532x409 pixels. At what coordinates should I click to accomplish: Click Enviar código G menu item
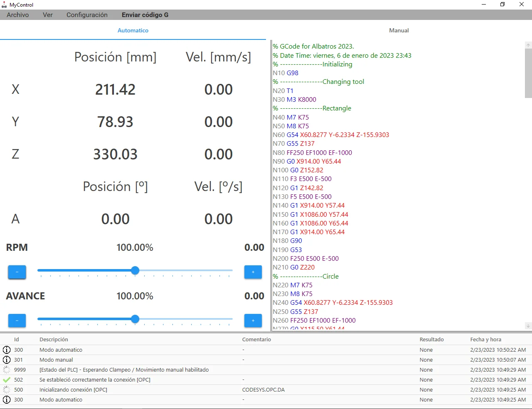coord(145,15)
